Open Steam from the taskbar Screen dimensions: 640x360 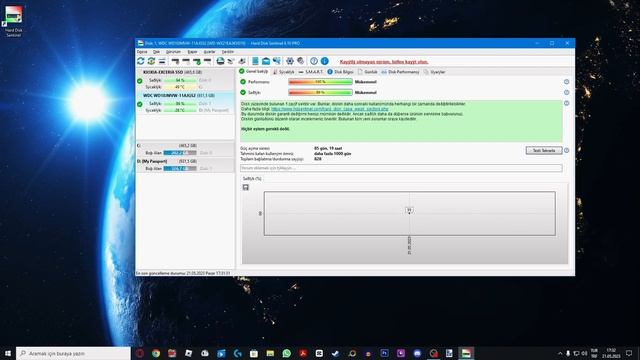coord(336,353)
